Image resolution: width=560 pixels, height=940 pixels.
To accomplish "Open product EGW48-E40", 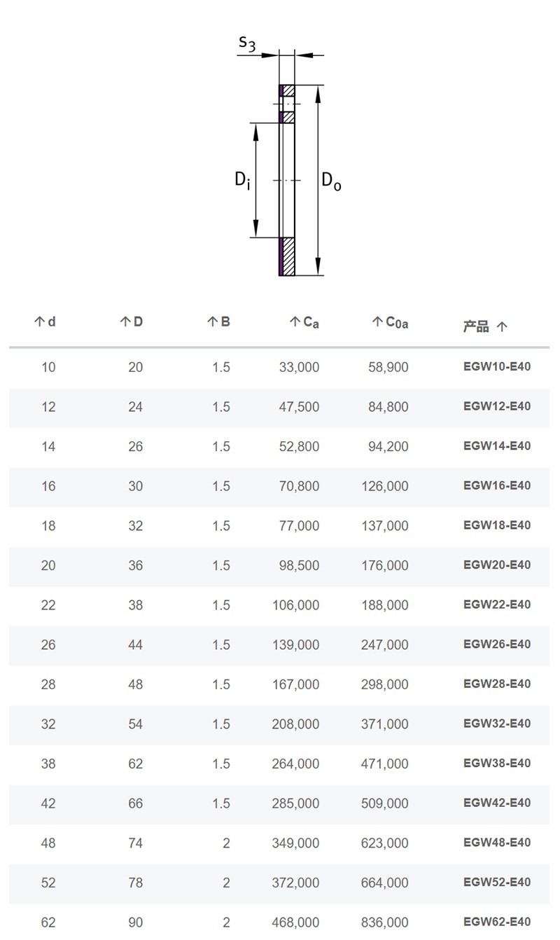I will 497,843.
